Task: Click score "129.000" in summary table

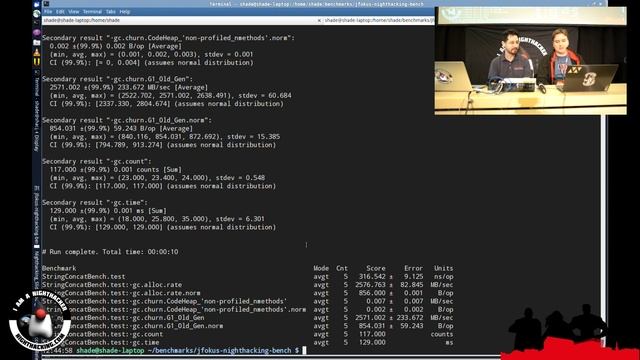Action: [372, 342]
